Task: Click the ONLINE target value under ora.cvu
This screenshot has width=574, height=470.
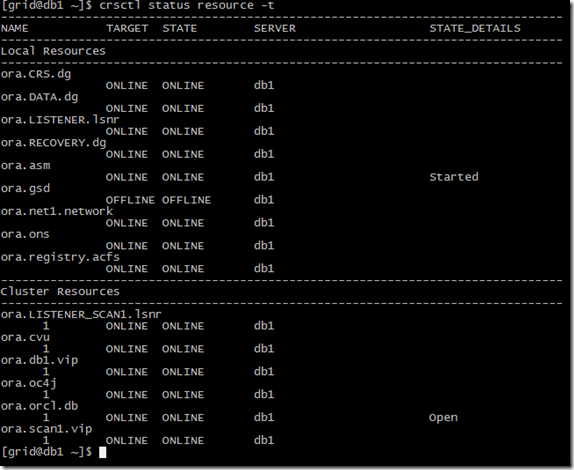Action: tap(127, 349)
